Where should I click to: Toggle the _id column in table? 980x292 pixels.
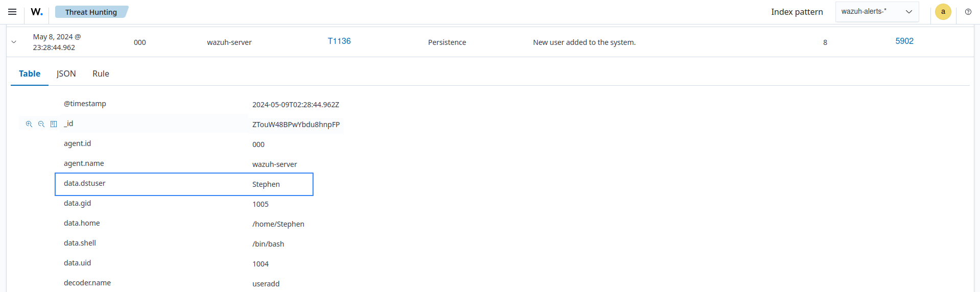tap(54, 124)
